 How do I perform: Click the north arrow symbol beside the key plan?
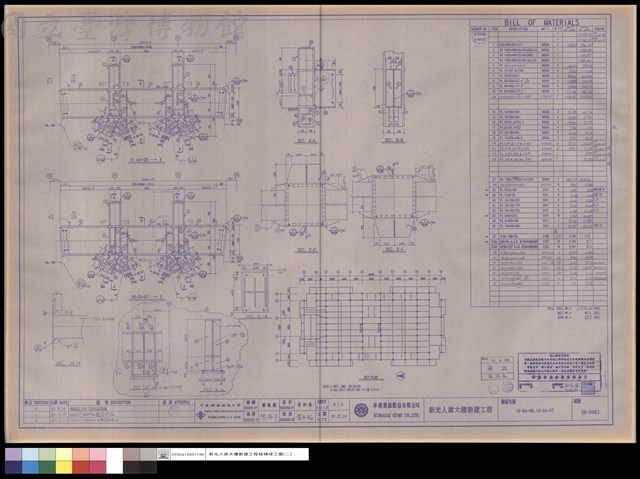coord(401,375)
